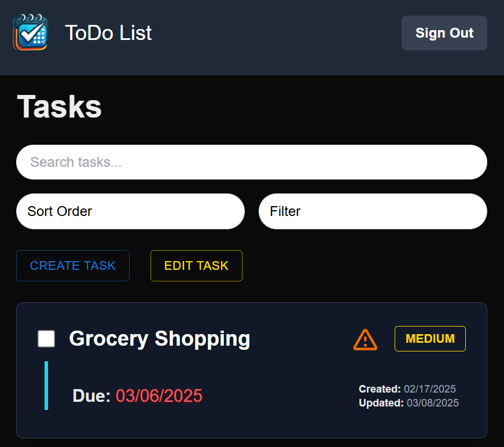This screenshot has height=447, width=504.
Task: Check the Grocery Shopping task checkbox
Action: tap(46, 339)
